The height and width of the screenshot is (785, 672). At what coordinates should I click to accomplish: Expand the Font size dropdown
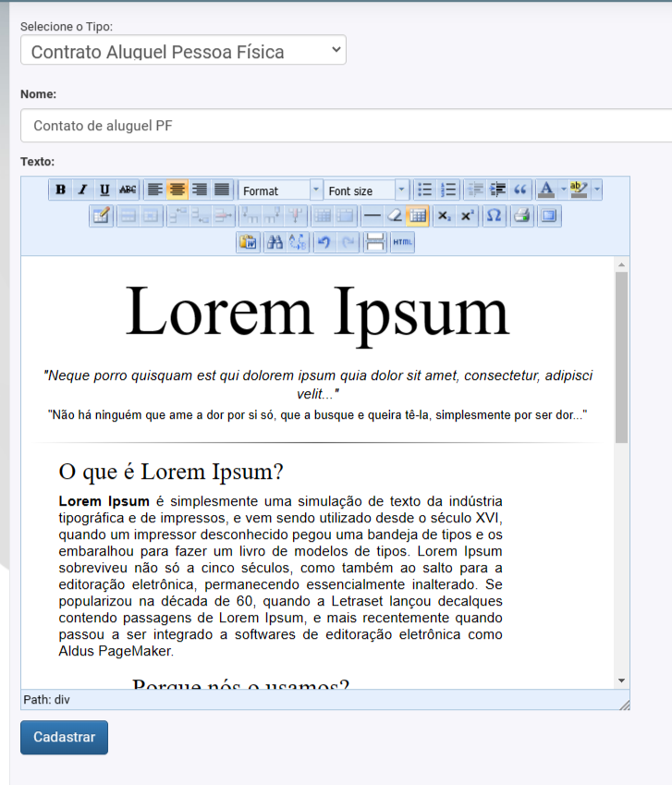coord(401,190)
